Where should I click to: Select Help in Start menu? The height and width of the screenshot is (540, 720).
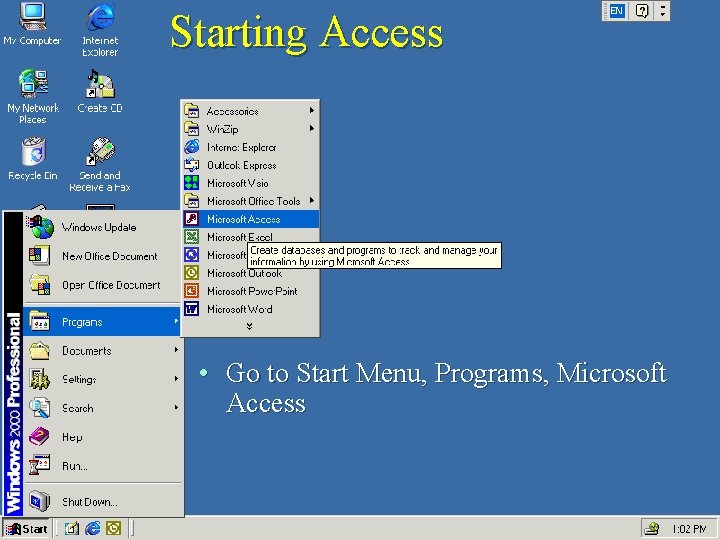click(x=103, y=436)
